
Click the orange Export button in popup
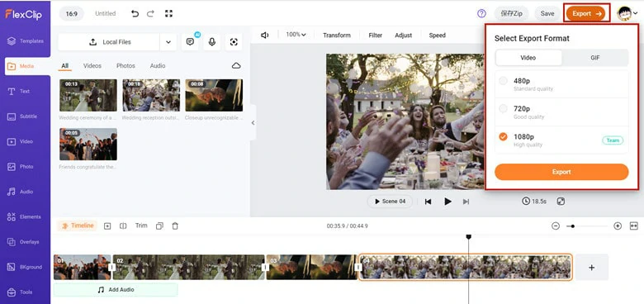(x=561, y=172)
